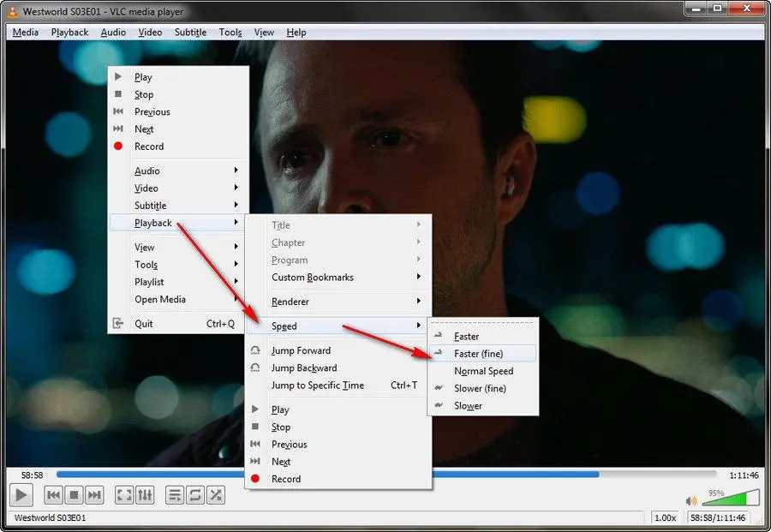This screenshot has height=532, width=771.
Task: Expand View submenu in context menu
Action: point(178,247)
